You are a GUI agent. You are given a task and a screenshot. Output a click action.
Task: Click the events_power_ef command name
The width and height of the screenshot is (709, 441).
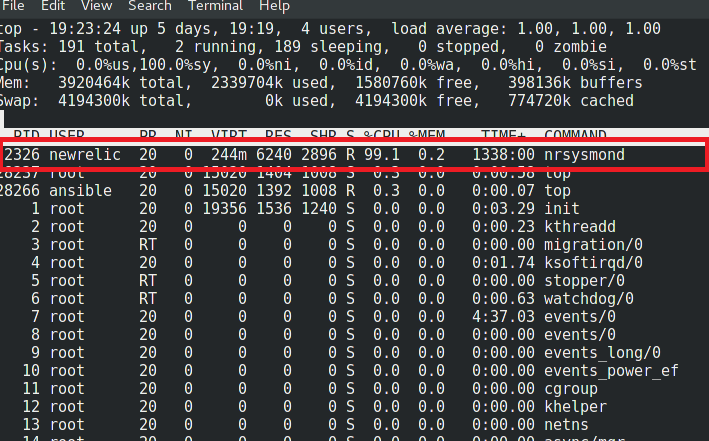[611, 371]
